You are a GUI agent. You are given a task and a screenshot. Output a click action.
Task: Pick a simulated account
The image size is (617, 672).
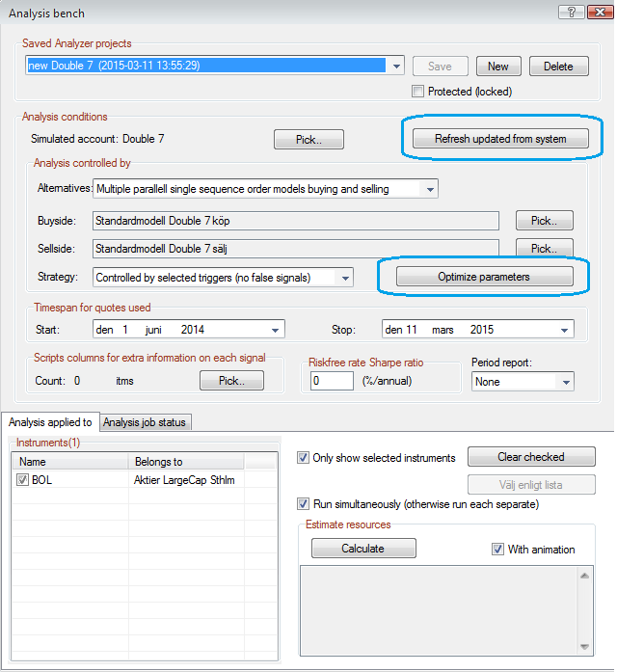coord(308,140)
